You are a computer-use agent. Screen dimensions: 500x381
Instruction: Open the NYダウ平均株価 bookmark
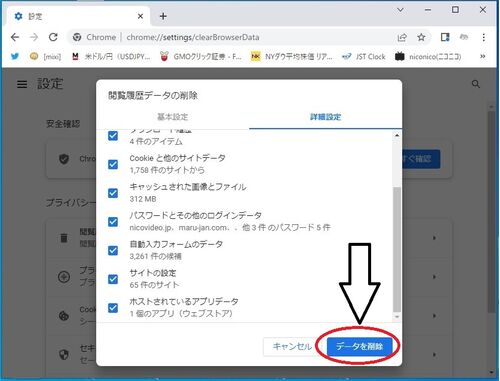pos(292,56)
